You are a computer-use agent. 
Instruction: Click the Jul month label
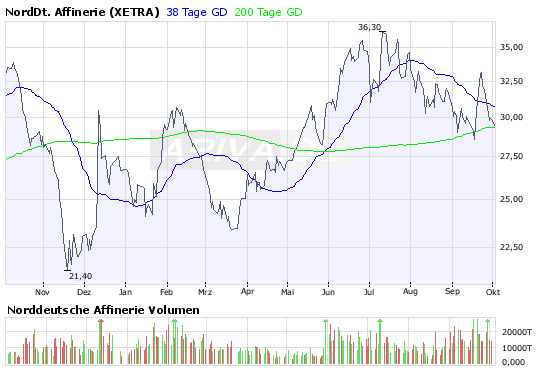coord(369,292)
